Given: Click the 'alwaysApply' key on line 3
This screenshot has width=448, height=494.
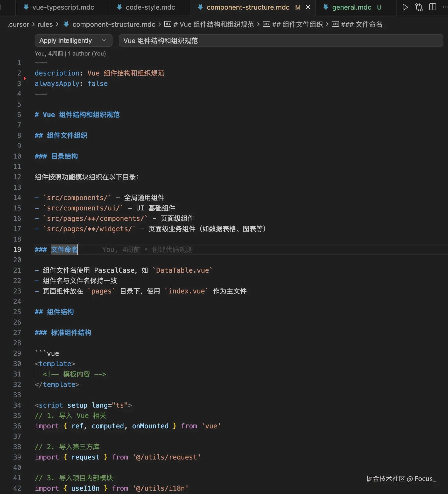Looking at the screenshot, I should [57, 84].
